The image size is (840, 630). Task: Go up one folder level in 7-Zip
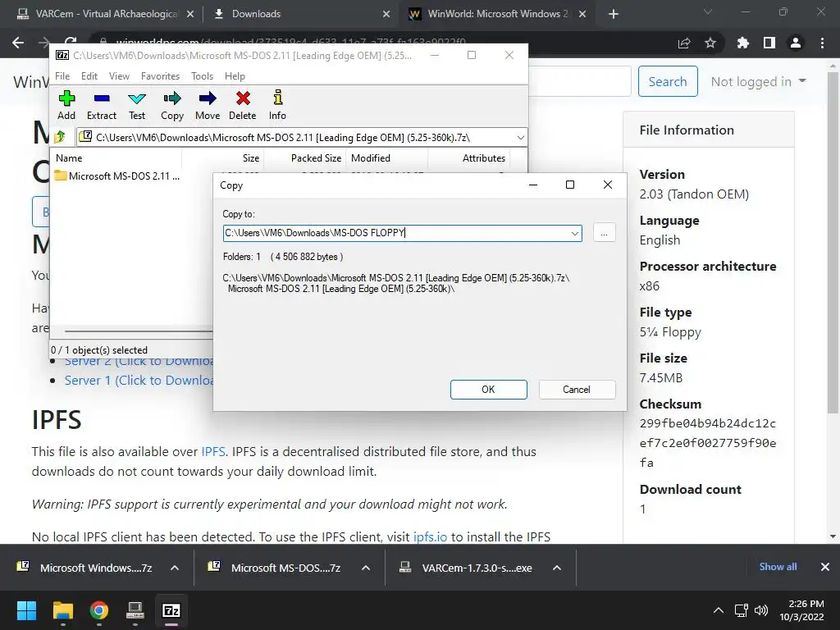pyautogui.click(x=60, y=137)
